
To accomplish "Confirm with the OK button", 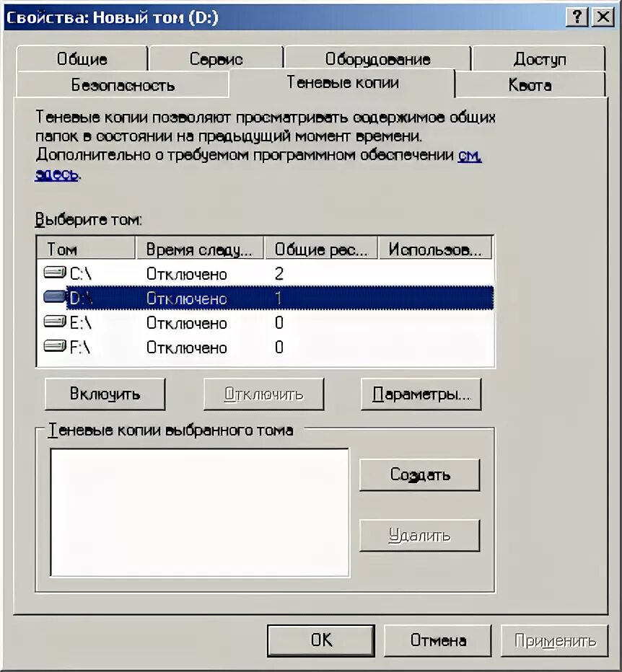I will click(x=321, y=640).
